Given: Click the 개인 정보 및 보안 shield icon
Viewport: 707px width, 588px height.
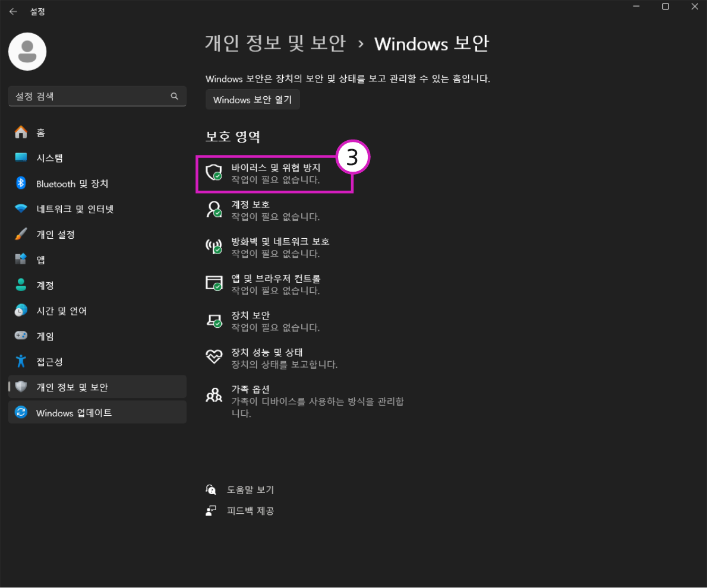Looking at the screenshot, I should [21, 387].
